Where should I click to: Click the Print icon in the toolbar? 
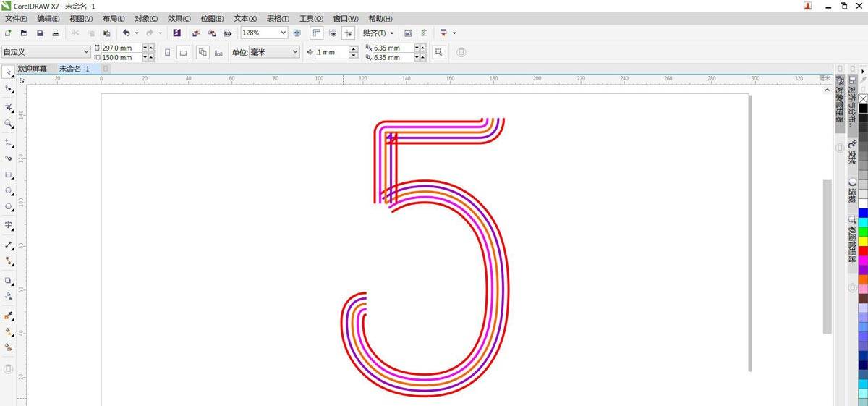click(x=56, y=33)
